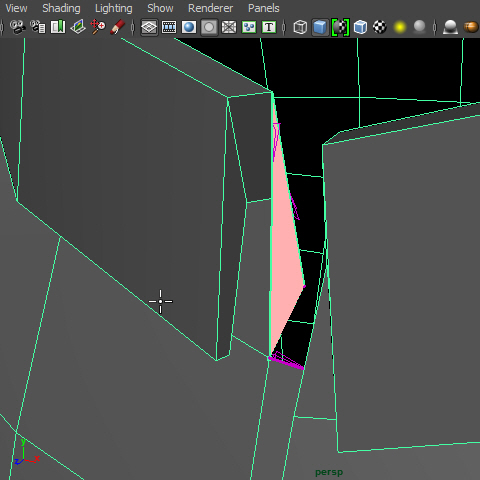Toggle the viewport Grid display
The image size is (480, 480).
[149, 27]
